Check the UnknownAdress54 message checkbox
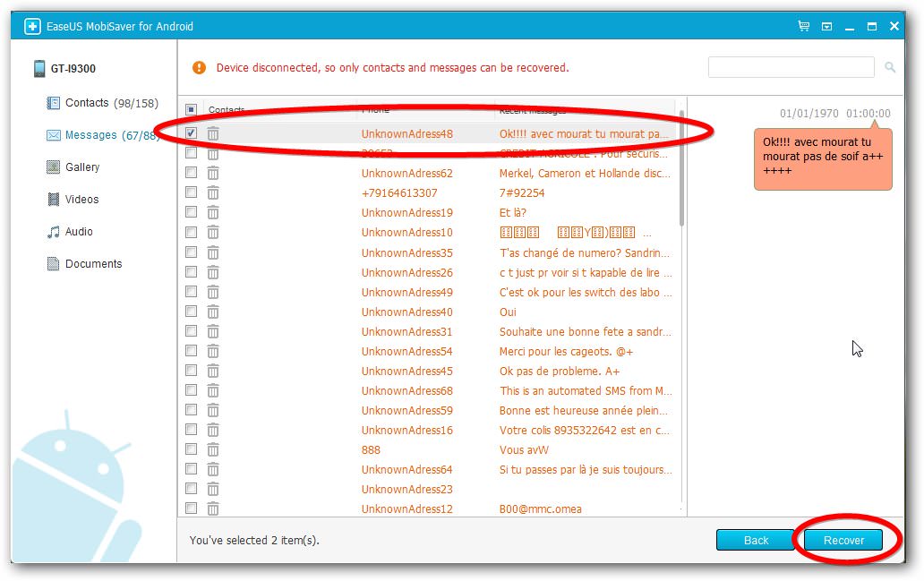This screenshot has width=924, height=581. [x=191, y=351]
